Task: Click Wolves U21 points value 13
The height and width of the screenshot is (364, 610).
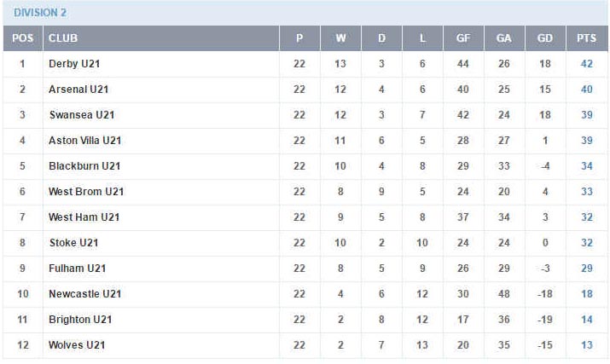Action: (587, 345)
